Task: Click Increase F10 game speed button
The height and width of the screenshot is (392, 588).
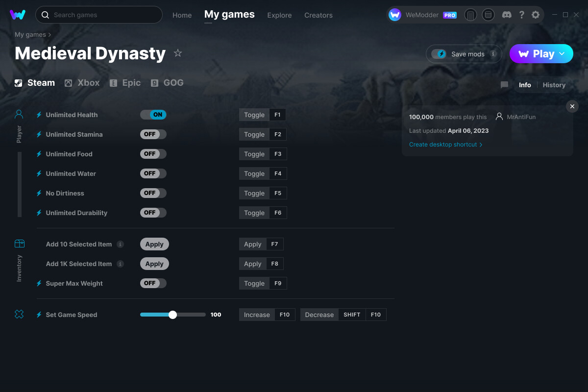Action: (267, 315)
